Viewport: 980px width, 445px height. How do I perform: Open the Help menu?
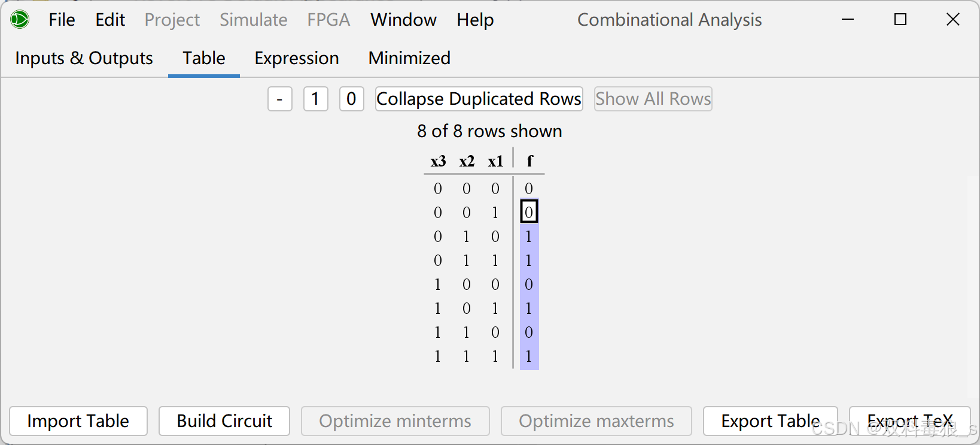[x=475, y=20]
